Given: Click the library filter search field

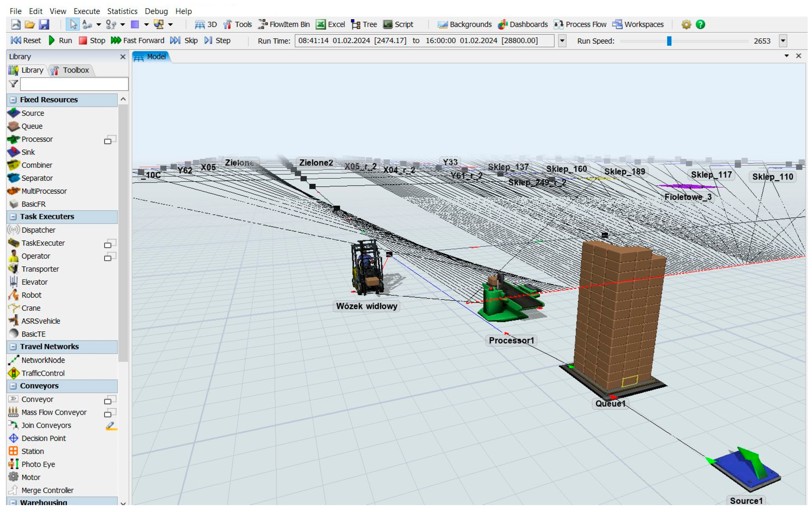Looking at the screenshot, I should [74, 84].
